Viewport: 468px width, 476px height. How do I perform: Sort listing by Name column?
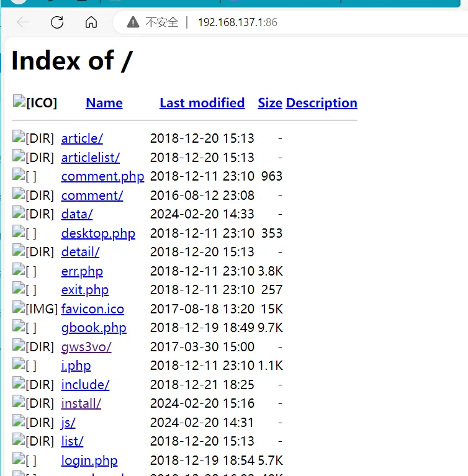104,103
